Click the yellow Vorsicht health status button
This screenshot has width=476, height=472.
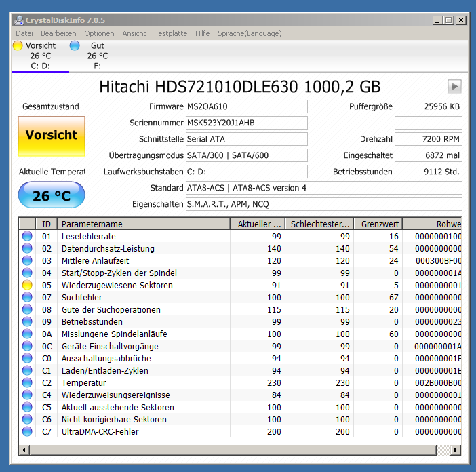coord(52,136)
